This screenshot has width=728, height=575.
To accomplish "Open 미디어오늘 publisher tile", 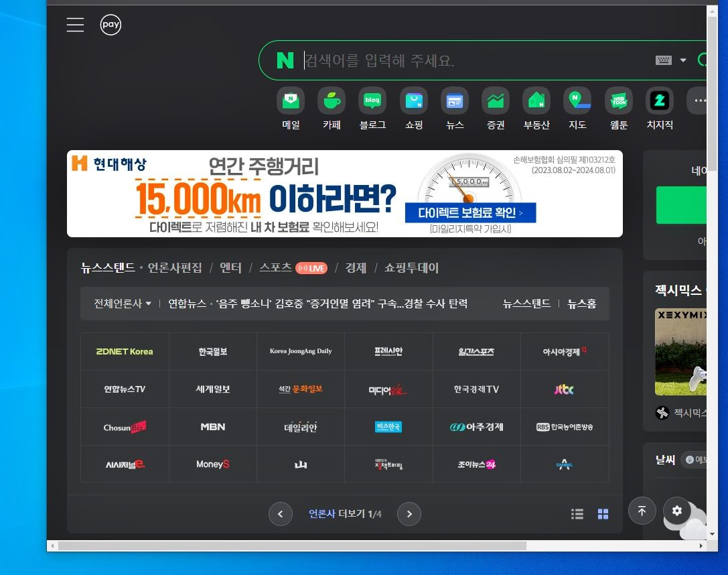I will pyautogui.click(x=388, y=389).
